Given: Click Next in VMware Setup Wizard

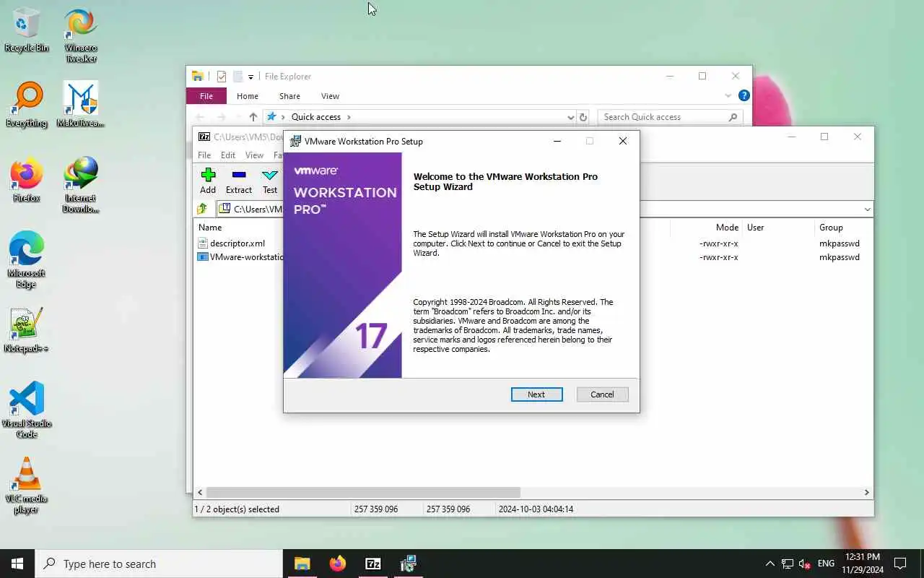Looking at the screenshot, I should coord(536,394).
